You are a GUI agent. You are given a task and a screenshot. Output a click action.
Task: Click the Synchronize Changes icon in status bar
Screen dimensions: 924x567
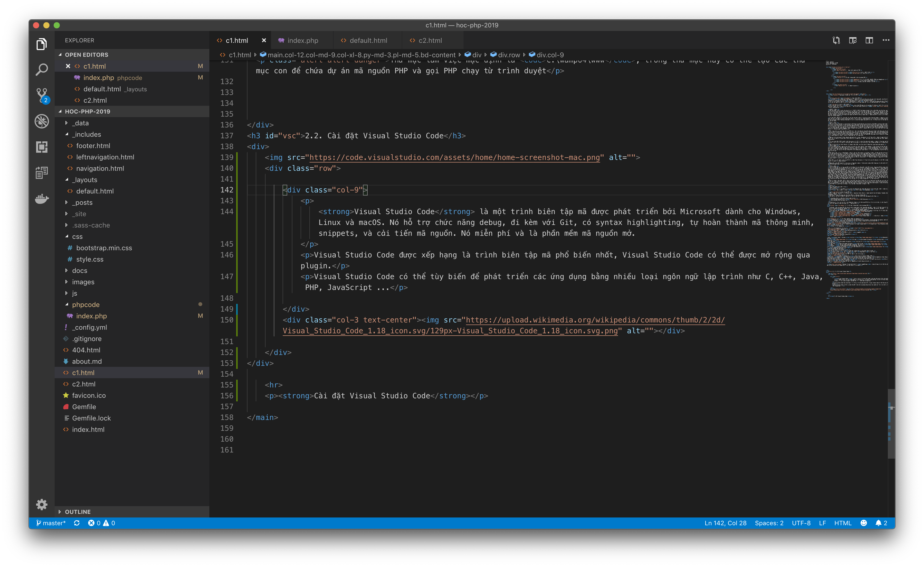77,523
